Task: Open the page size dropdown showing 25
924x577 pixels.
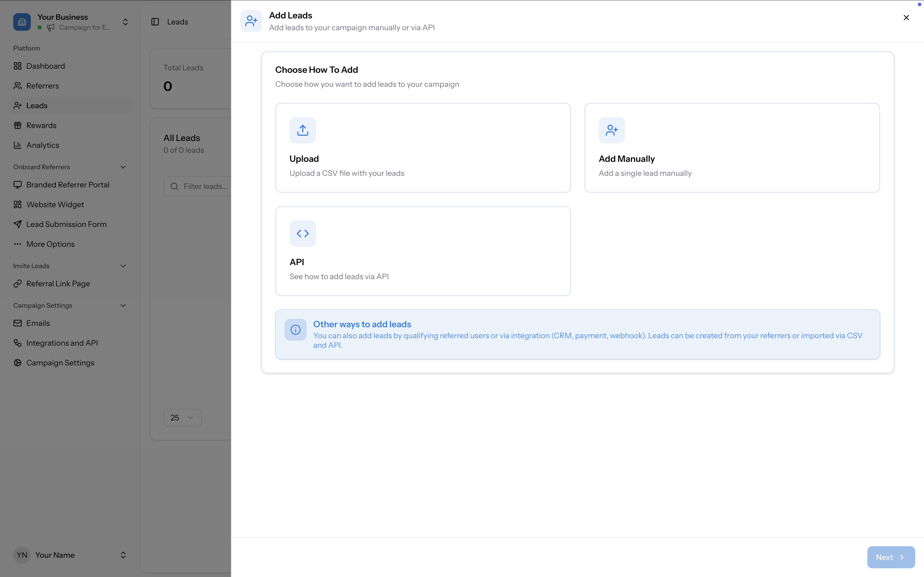Action: pos(182,417)
